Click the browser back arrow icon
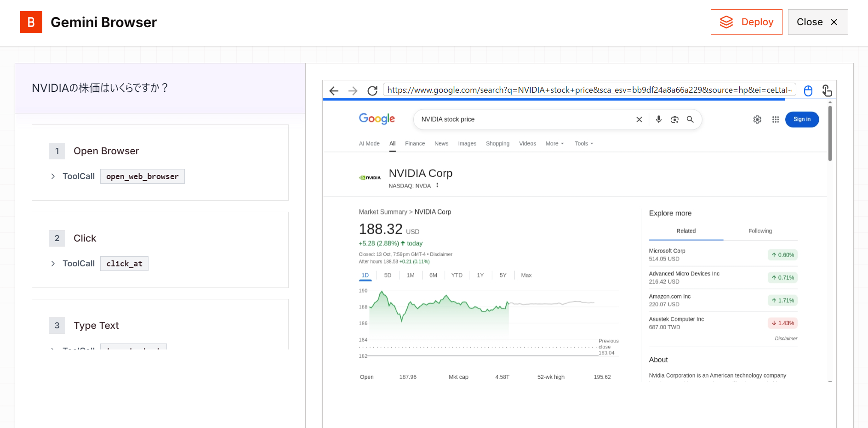This screenshot has height=428, width=868. [334, 90]
